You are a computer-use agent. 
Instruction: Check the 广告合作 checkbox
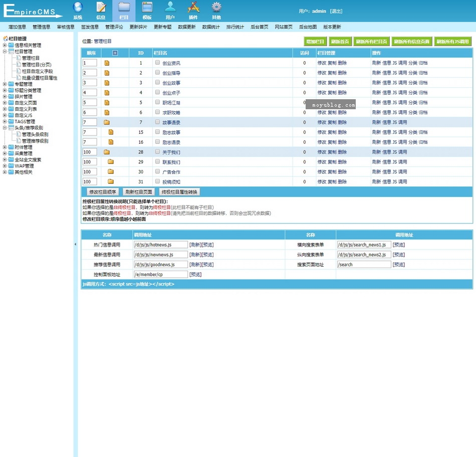(157, 171)
